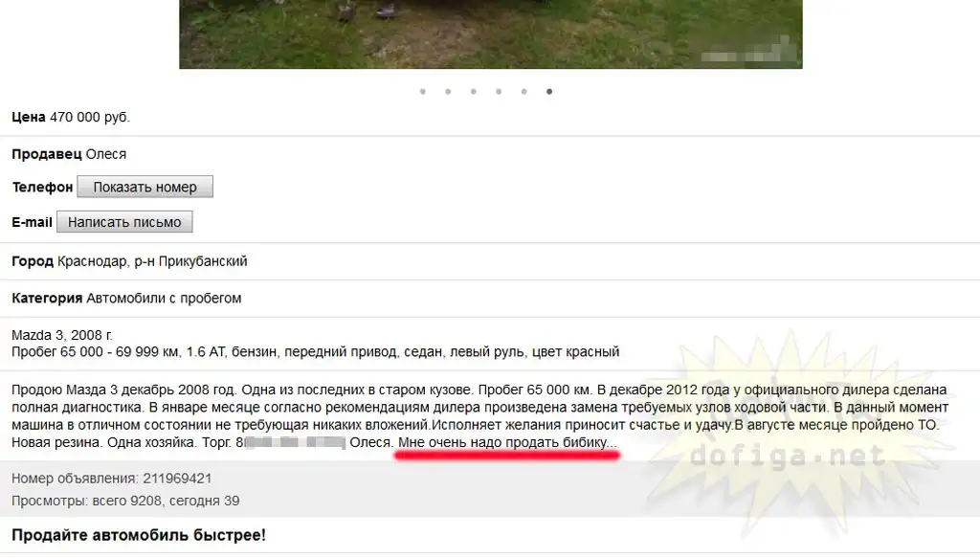
Task: Click seller name Олеся
Action: click(105, 154)
